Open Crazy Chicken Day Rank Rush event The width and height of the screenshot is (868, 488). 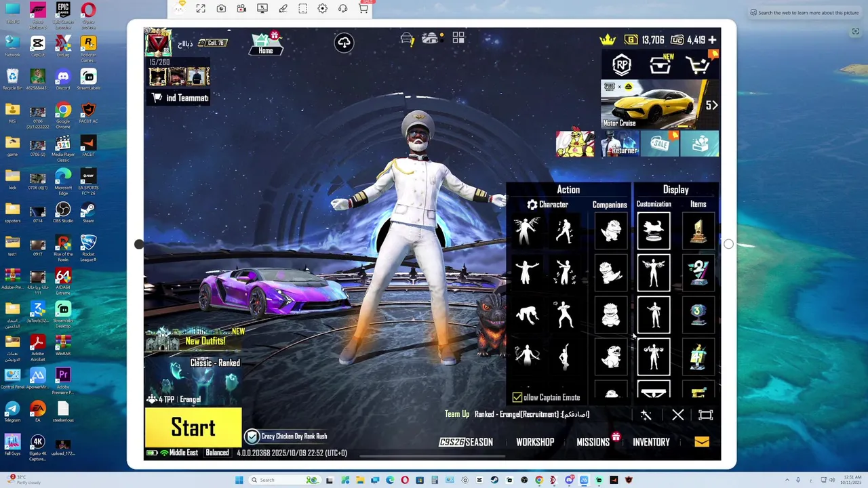(287, 436)
